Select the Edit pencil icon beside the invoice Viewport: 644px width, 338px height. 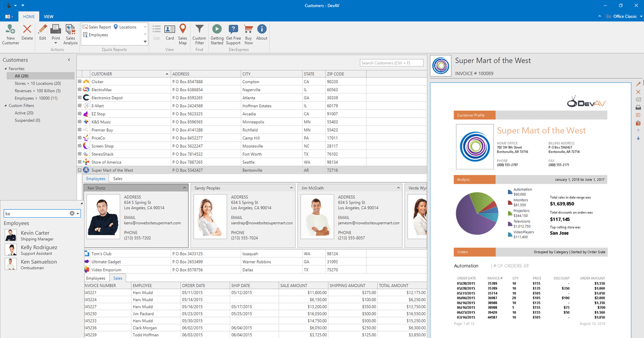tap(638, 84)
